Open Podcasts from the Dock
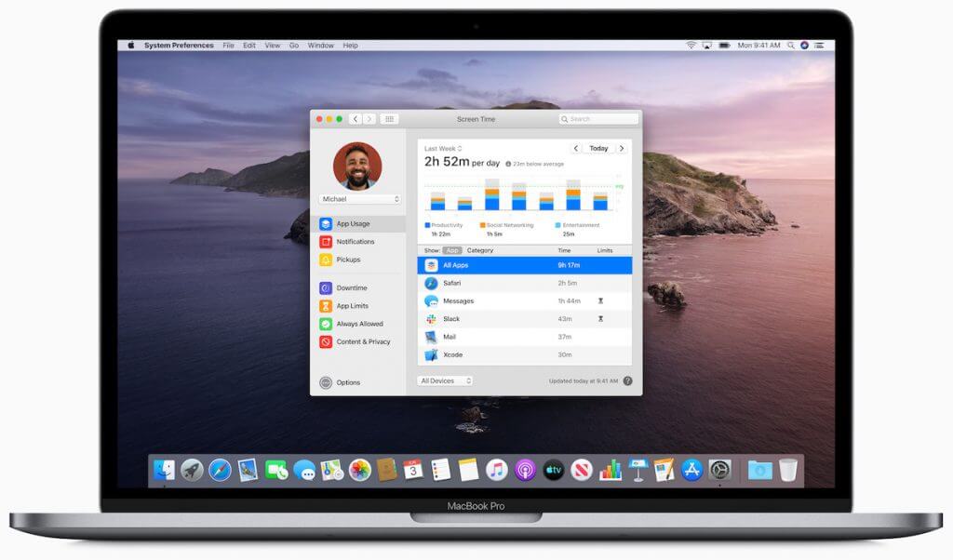The image size is (953, 560). [525, 470]
